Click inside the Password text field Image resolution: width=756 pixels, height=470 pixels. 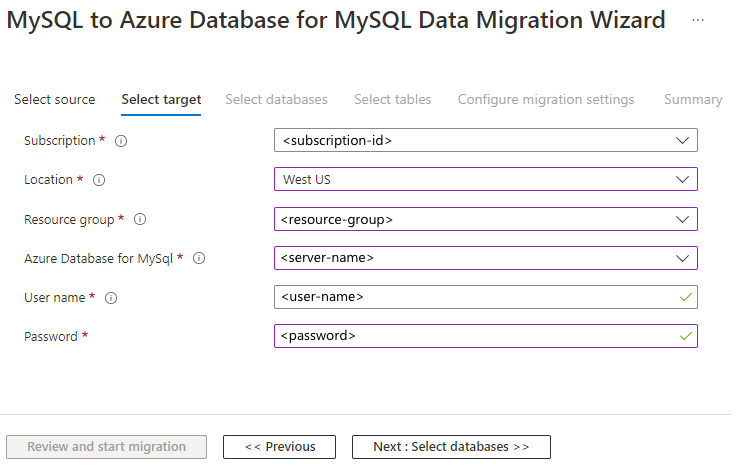click(470, 336)
